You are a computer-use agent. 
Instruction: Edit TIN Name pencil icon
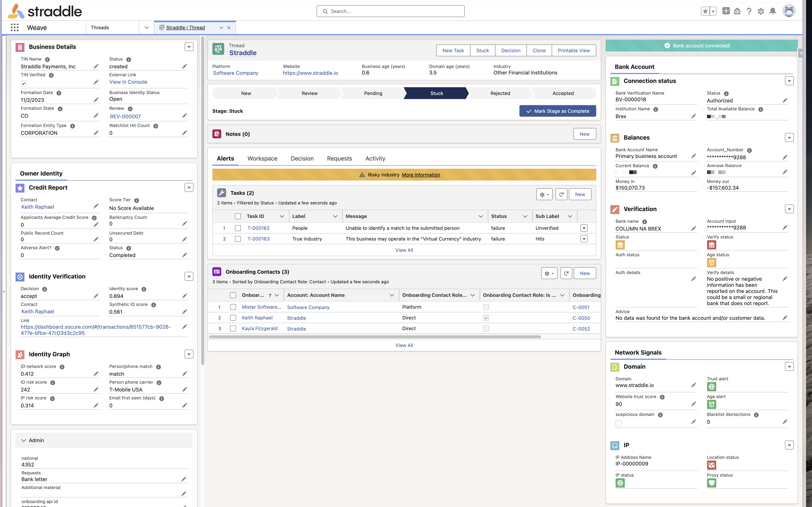tap(96, 66)
